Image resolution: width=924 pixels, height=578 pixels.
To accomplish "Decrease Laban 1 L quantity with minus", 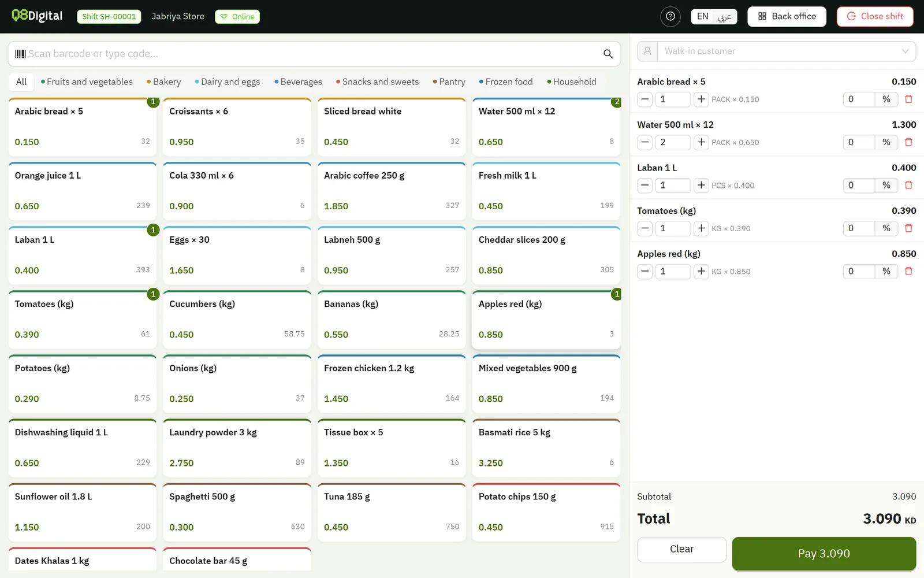I will click(x=645, y=186).
